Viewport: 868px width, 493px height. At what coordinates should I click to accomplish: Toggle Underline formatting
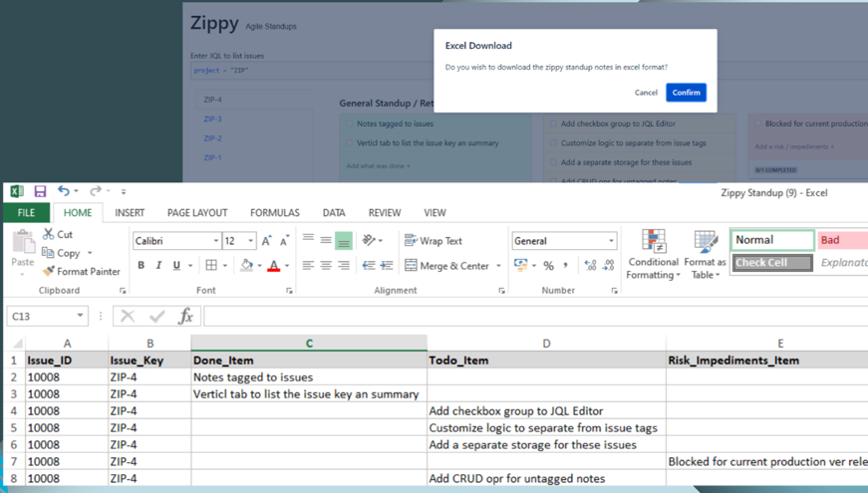pos(176,266)
